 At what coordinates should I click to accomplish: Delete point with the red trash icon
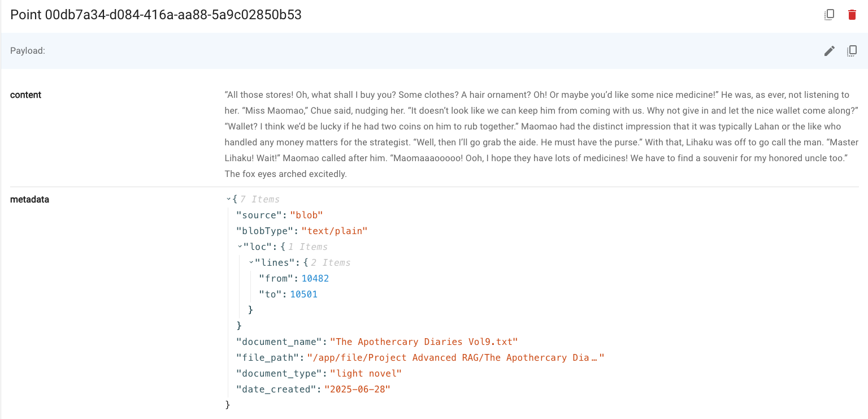[852, 15]
